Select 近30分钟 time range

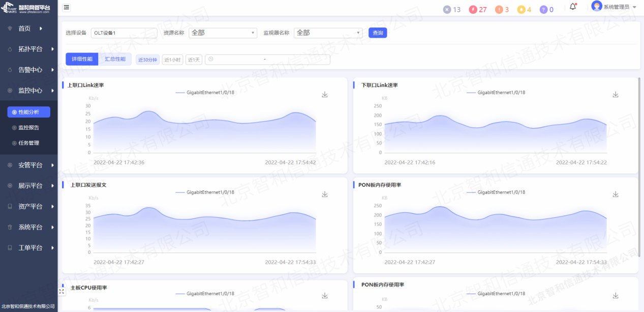pos(148,60)
